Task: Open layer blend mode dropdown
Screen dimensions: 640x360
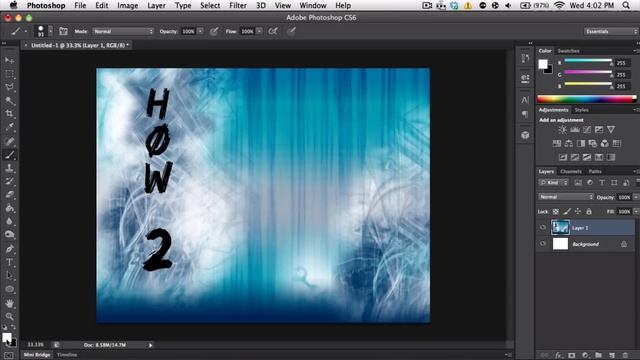Action: 566,197
